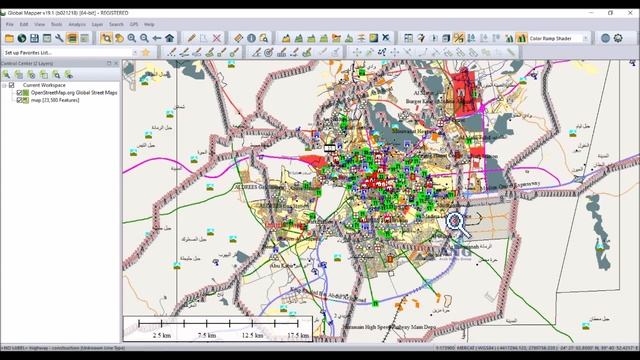Open the Color Ramp Shader dropdown
Image resolution: width=640 pixels, height=360 pixels.
pyautogui.click(x=585, y=38)
